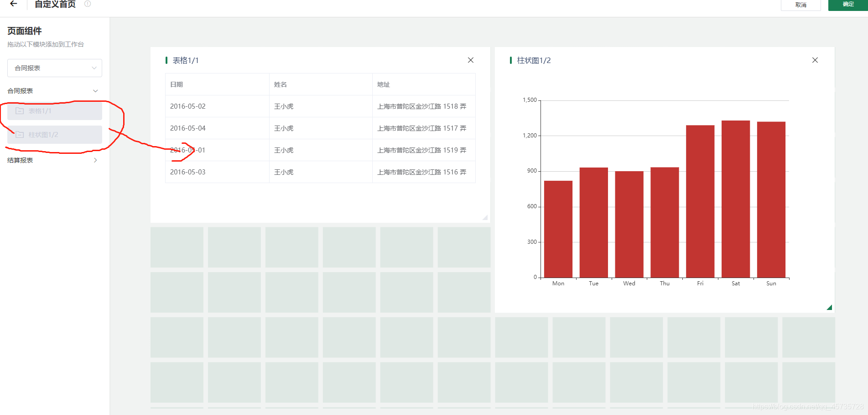The width and height of the screenshot is (868, 415).
Task: Click the 柱状图1/2 panel title
Action: pos(534,60)
